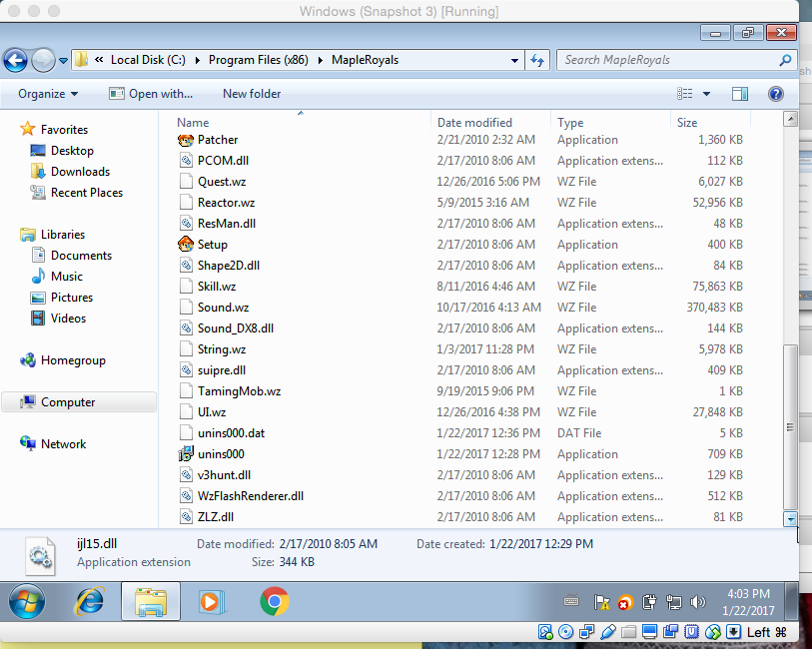Open Windows Media Player from taskbar

212,601
